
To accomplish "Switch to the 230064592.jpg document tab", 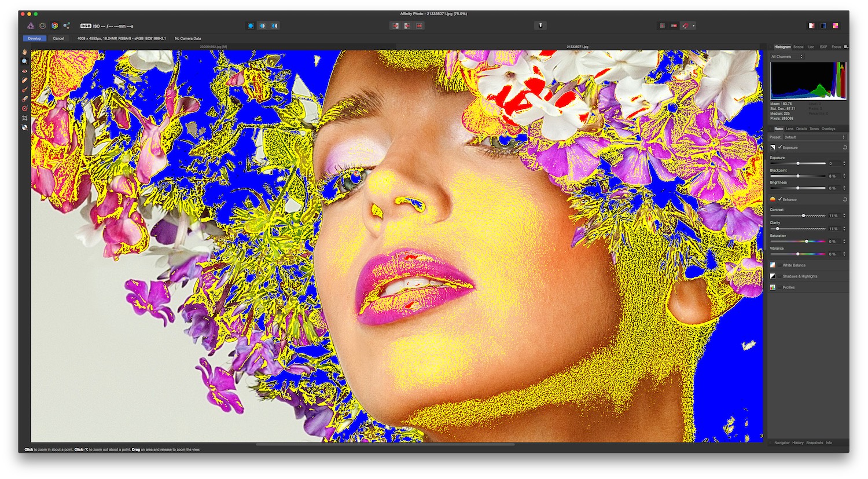I will coord(214,46).
